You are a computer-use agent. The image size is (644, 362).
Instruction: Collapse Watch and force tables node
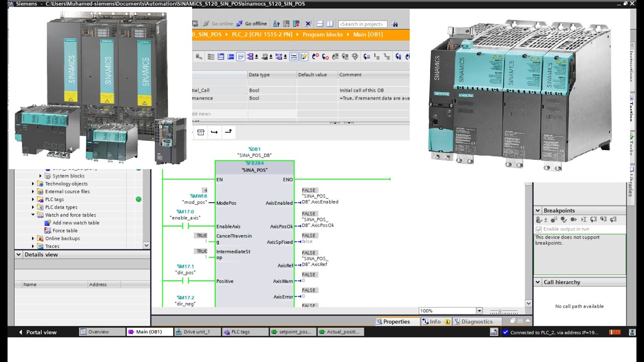33,215
